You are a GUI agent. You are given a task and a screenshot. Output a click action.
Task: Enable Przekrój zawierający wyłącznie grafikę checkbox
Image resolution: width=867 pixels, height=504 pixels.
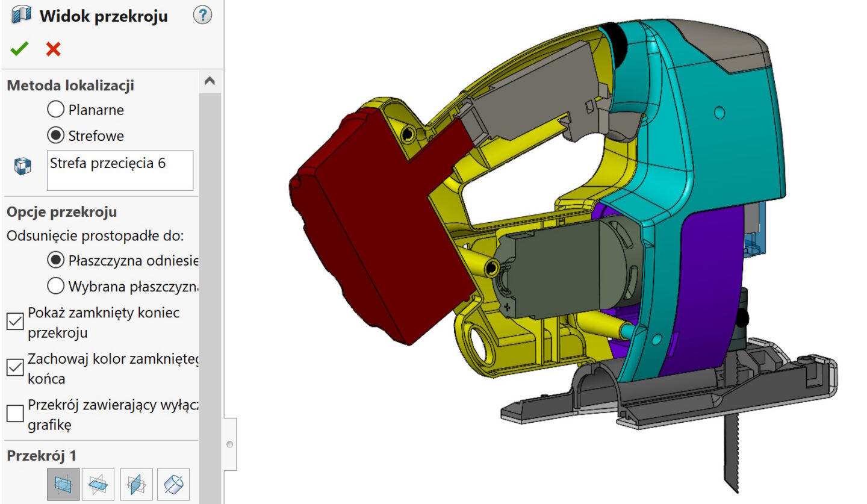click(15, 414)
